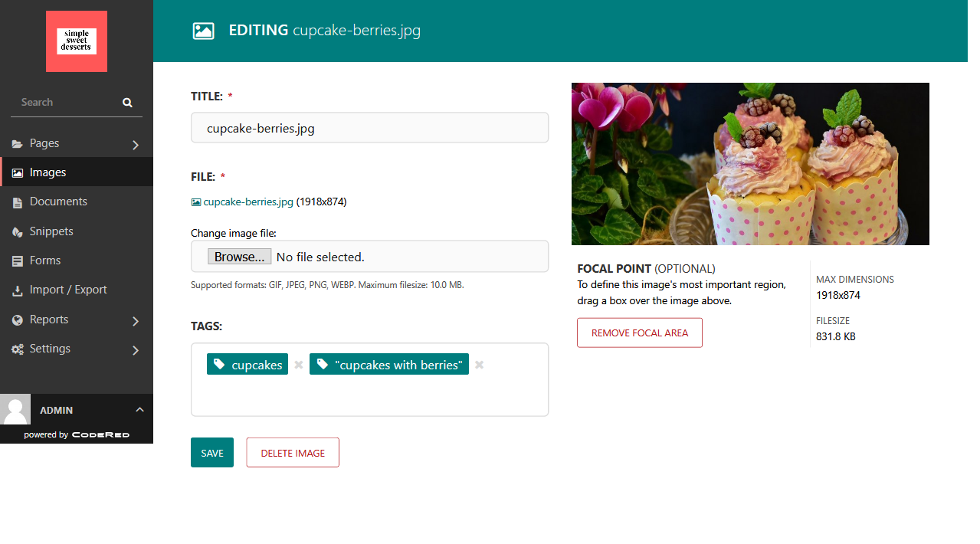Remove the "cupcakes with berries" tag

click(x=479, y=365)
